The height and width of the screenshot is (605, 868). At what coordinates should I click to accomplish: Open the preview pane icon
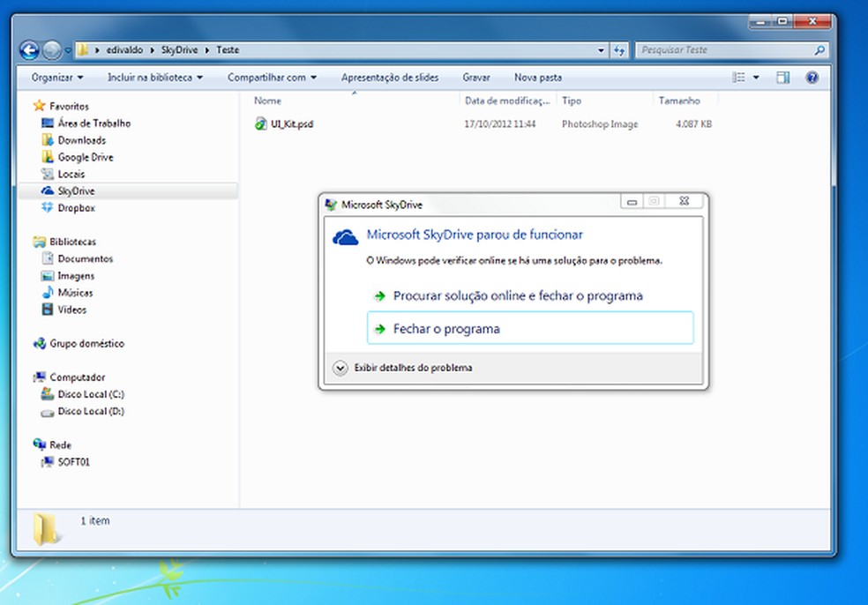782,78
